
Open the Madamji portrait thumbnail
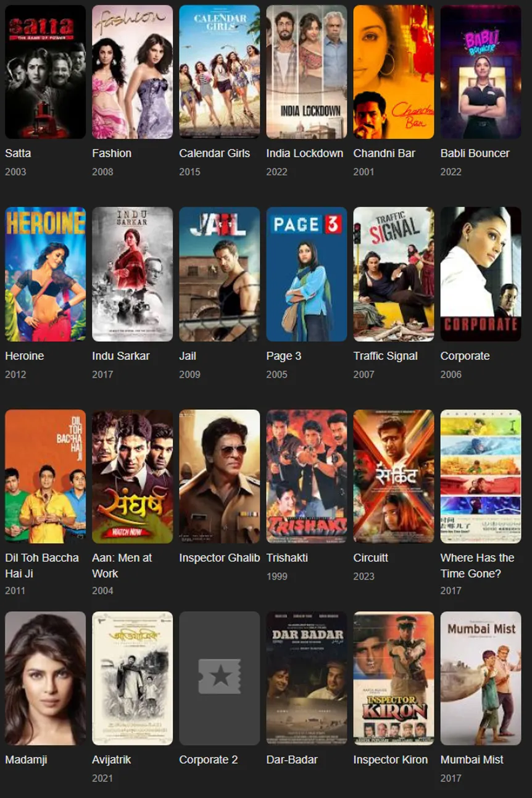46,678
